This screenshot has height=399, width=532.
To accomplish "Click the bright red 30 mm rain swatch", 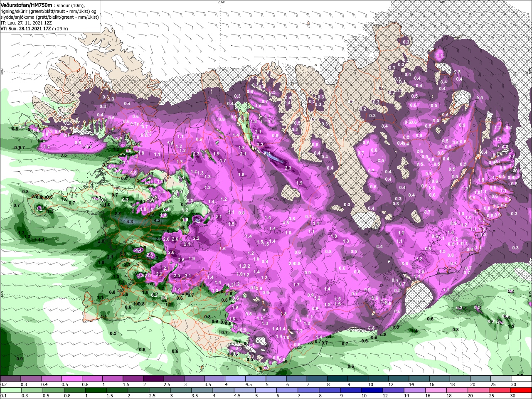I will [522, 390].
